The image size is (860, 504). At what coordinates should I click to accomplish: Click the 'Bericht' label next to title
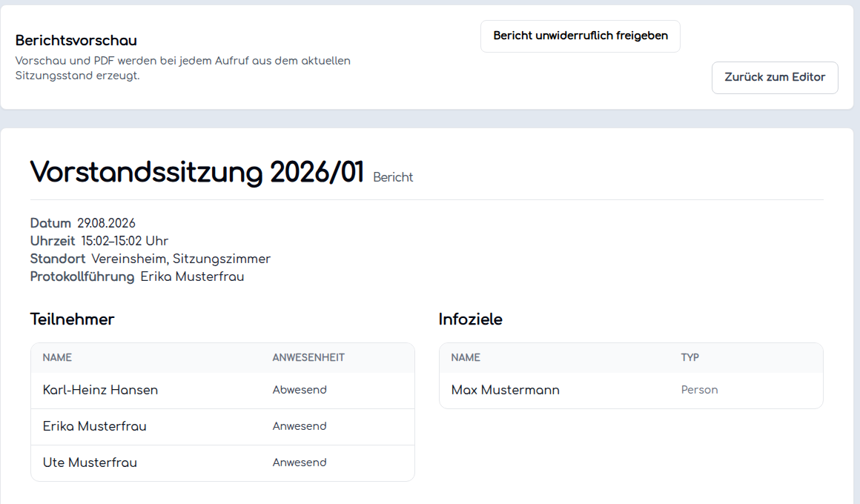393,177
